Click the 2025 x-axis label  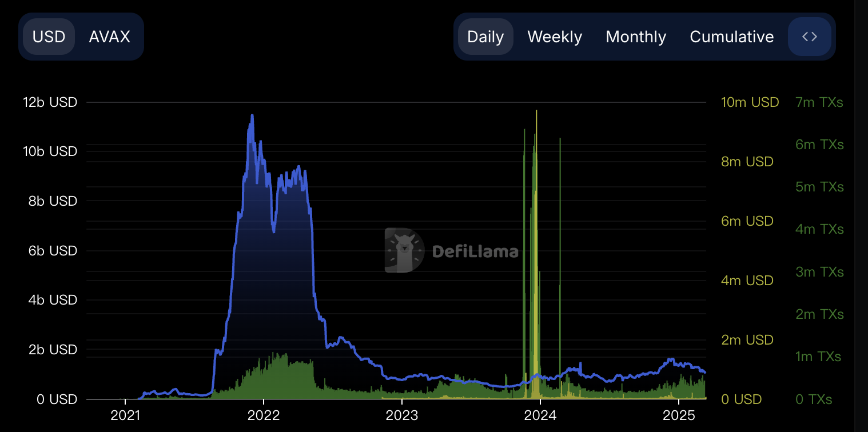679,414
